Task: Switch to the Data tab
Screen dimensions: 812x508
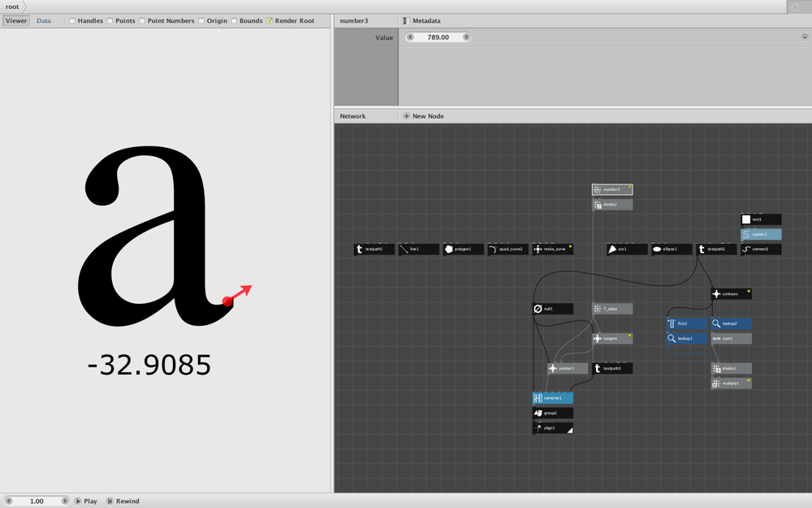Action: coord(44,21)
